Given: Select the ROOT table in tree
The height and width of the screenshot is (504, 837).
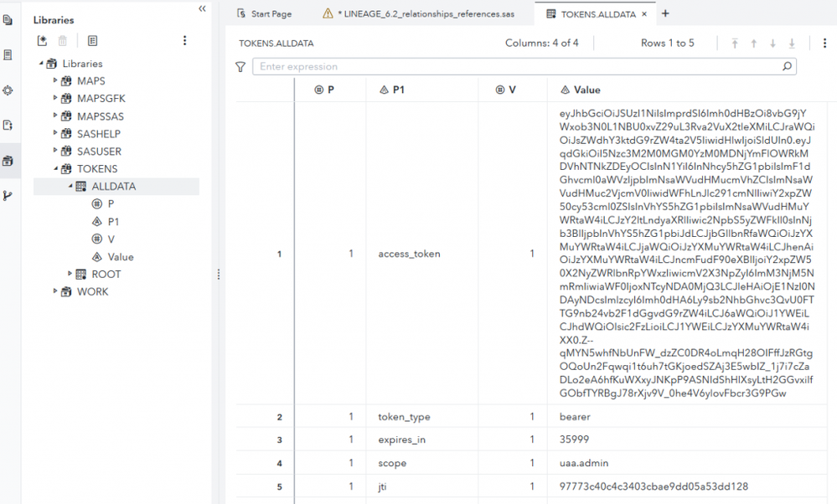Looking at the screenshot, I should [x=106, y=274].
